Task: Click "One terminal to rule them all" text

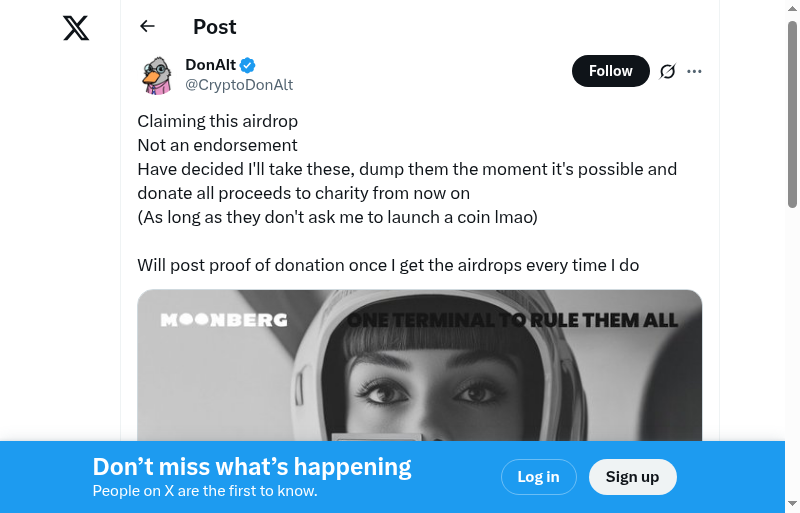Action: (x=512, y=321)
